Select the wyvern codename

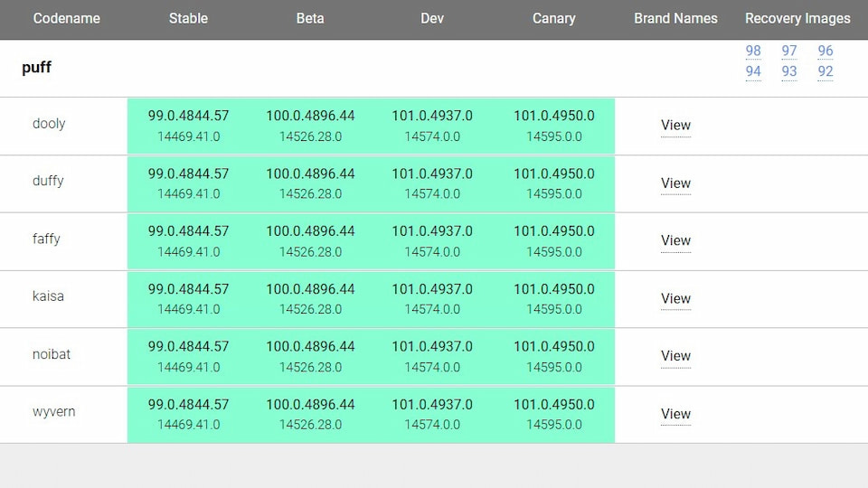coord(53,412)
